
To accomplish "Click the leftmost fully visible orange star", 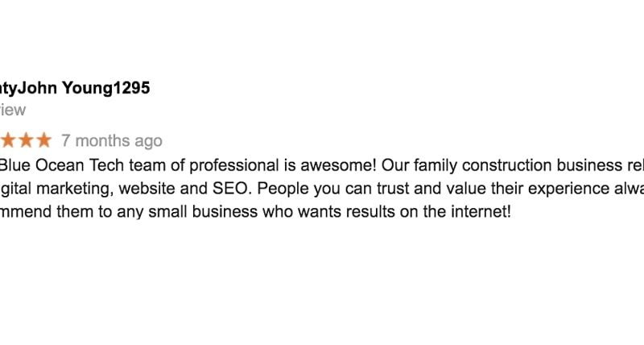I will tap(8, 141).
